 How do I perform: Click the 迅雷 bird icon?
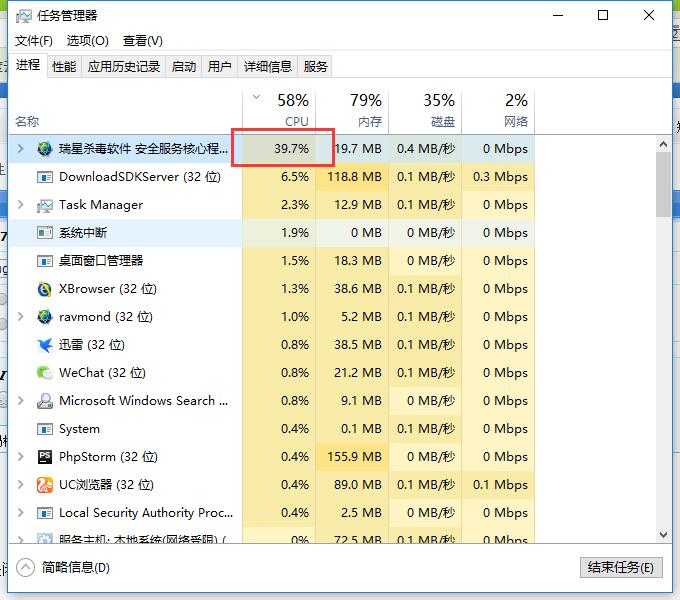point(45,345)
